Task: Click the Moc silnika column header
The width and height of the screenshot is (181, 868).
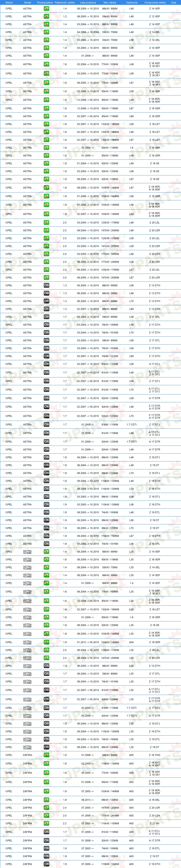Action: pyautogui.click(x=110, y=2)
